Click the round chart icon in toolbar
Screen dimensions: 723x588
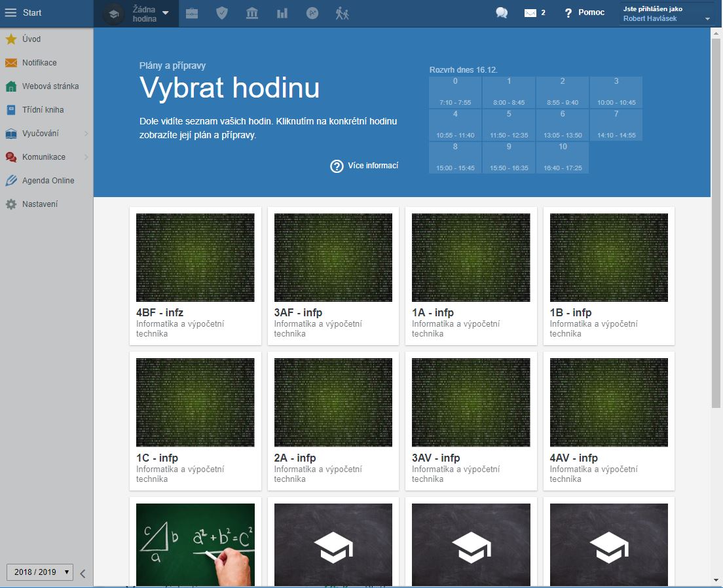click(x=312, y=13)
